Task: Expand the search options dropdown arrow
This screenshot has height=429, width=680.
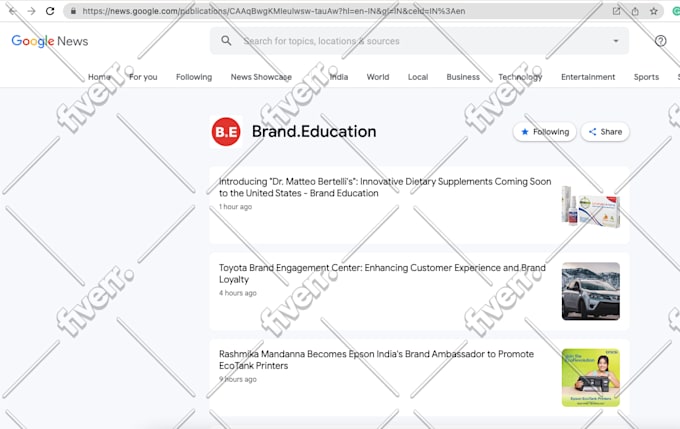Action: coord(616,41)
